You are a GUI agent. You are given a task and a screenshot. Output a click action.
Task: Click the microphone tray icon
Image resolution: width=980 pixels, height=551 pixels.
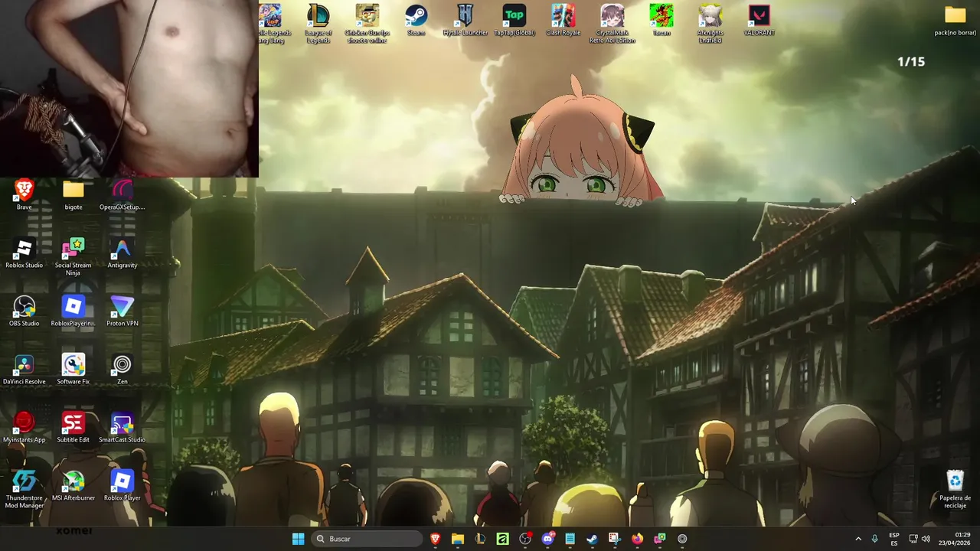[875, 539]
